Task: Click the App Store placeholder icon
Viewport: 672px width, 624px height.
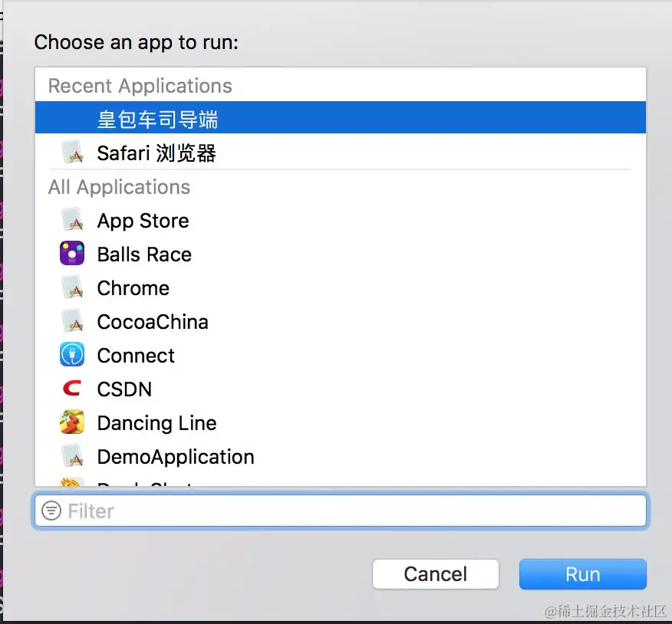Action: (72, 219)
